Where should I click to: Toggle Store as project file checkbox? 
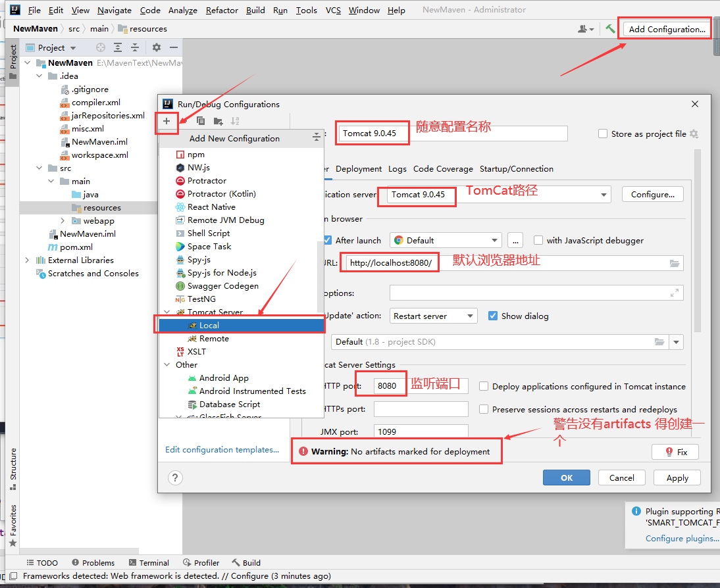point(603,134)
